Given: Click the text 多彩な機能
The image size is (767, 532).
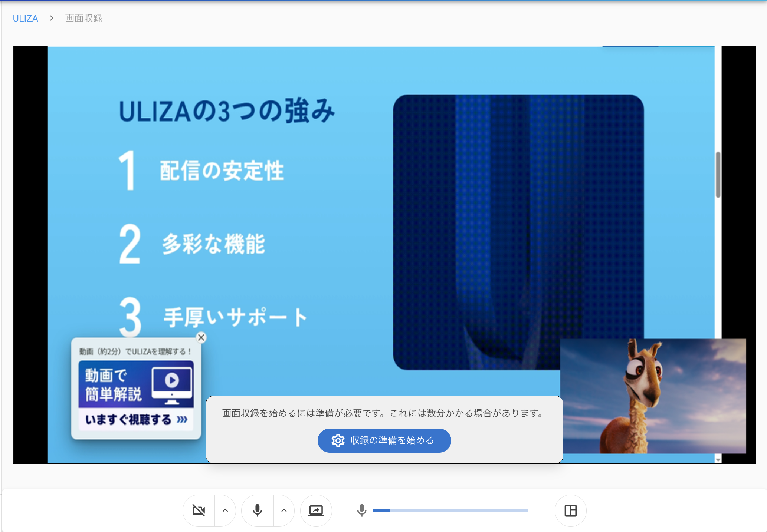Looking at the screenshot, I should click(x=214, y=244).
